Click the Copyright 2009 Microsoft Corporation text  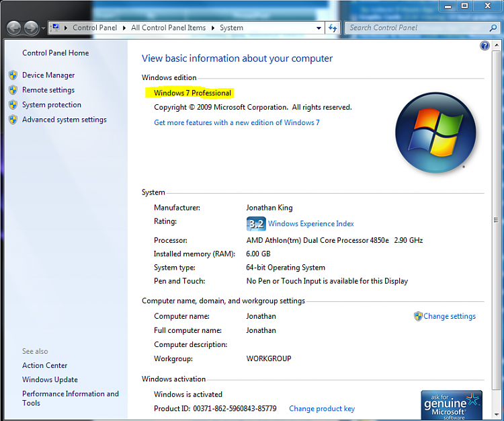[253, 108]
